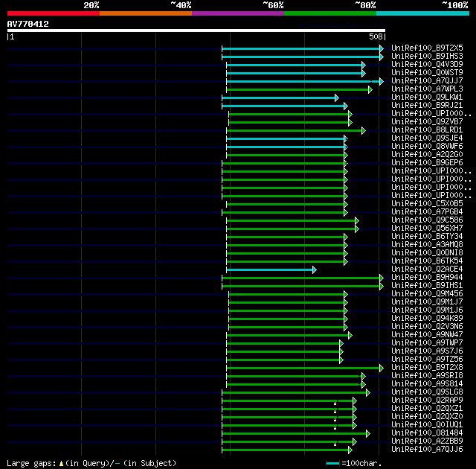Click the arrowhead ending the UniRef100_A7QJJ6 bar
476x469 pixels.
(350, 450)
